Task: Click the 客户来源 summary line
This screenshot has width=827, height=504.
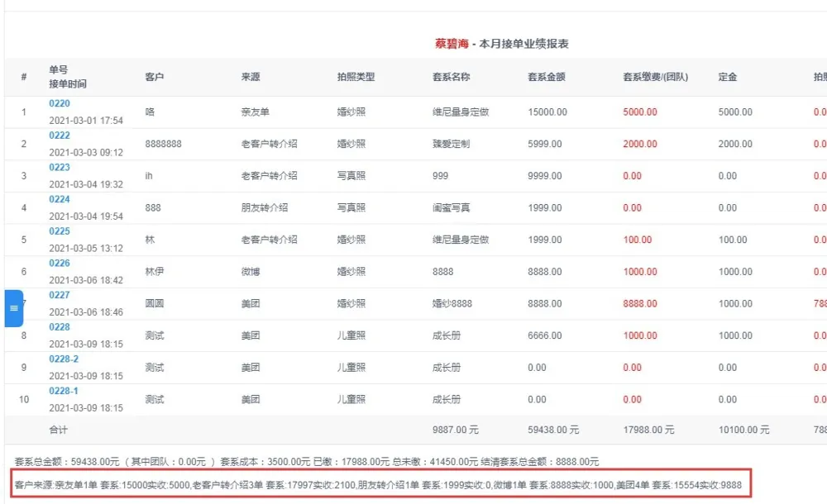Action: [378, 485]
